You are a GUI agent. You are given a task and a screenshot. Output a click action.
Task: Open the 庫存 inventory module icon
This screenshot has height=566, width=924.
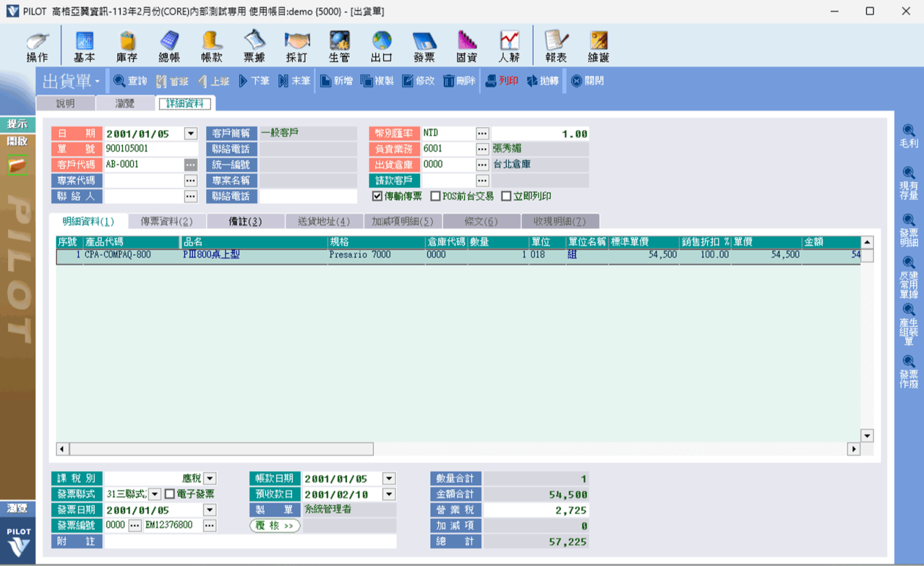click(x=127, y=46)
